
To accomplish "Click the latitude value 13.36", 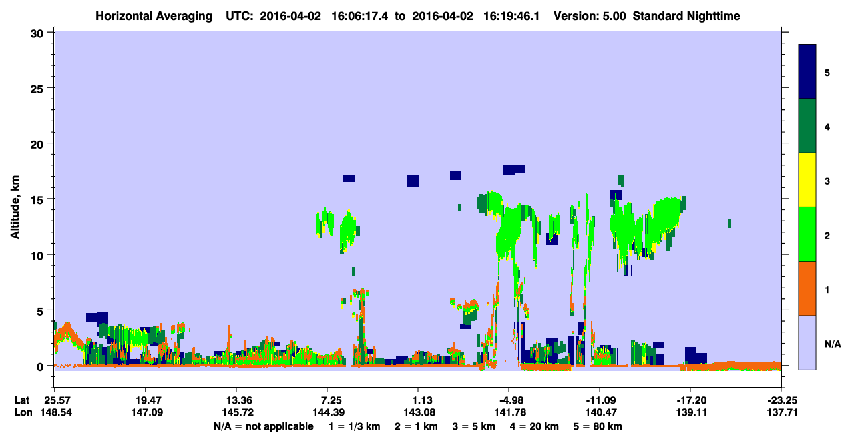I will (x=236, y=400).
